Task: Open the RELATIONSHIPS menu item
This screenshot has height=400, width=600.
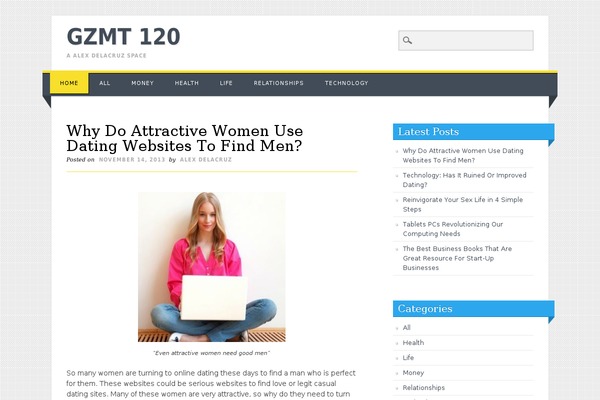Action: 279,83
